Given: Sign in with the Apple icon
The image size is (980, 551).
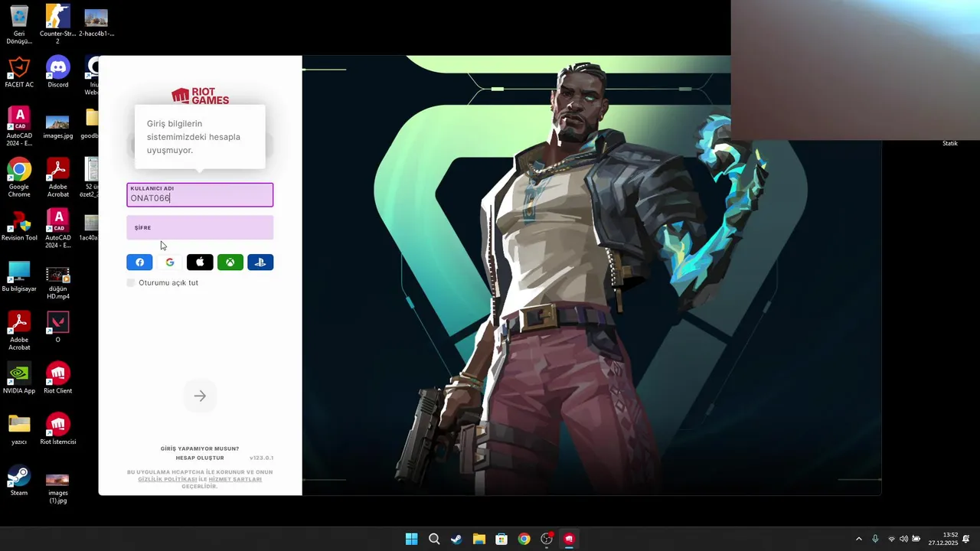Looking at the screenshot, I should click(200, 262).
